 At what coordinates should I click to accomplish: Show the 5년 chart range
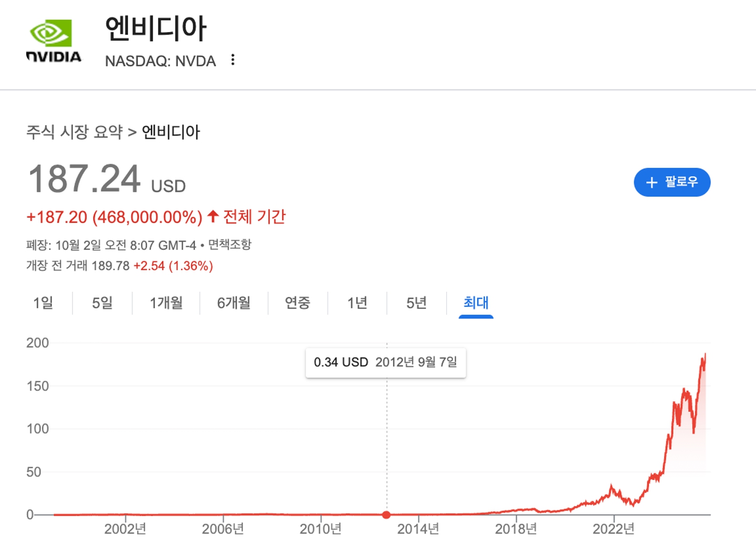tap(416, 303)
